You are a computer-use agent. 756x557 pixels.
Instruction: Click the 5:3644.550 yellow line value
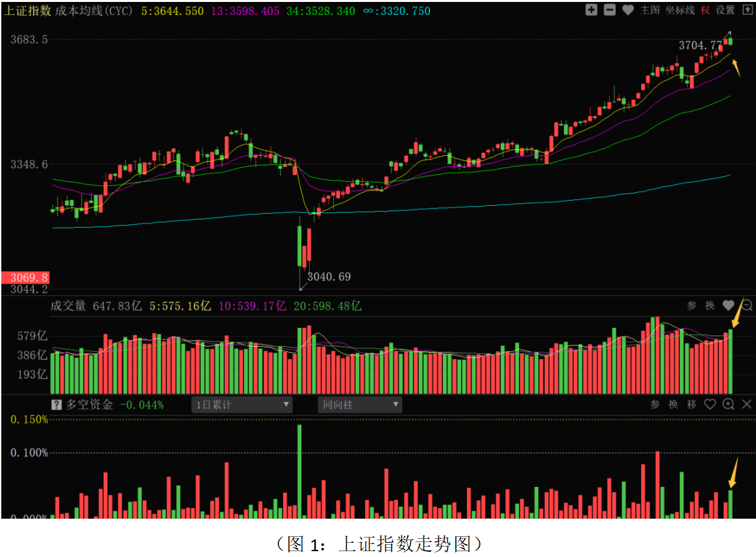173,10
